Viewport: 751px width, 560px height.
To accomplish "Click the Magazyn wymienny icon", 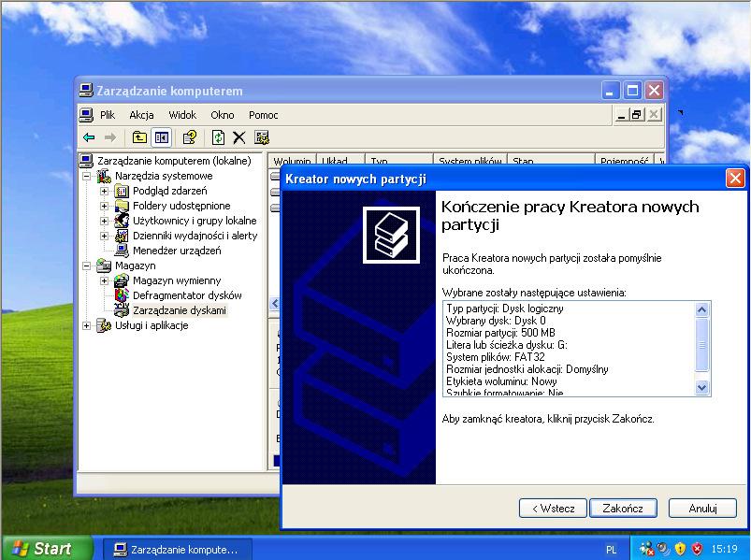I will (x=122, y=281).
